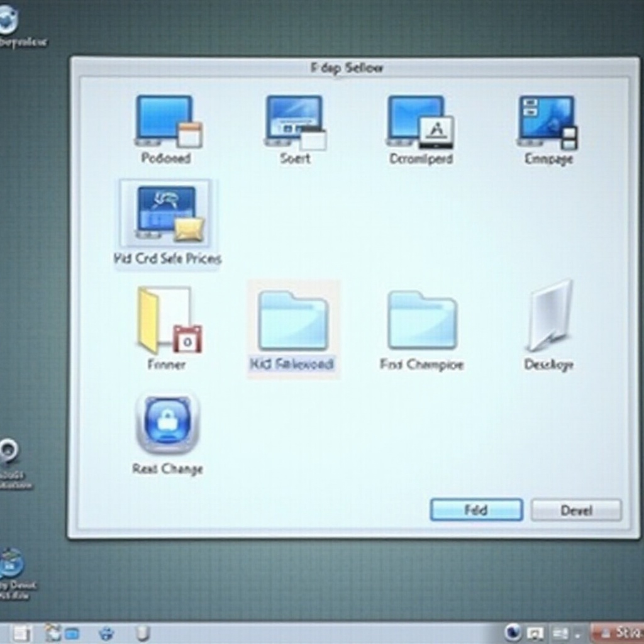
Task: Click the Devel button
Action: (576, 510)
